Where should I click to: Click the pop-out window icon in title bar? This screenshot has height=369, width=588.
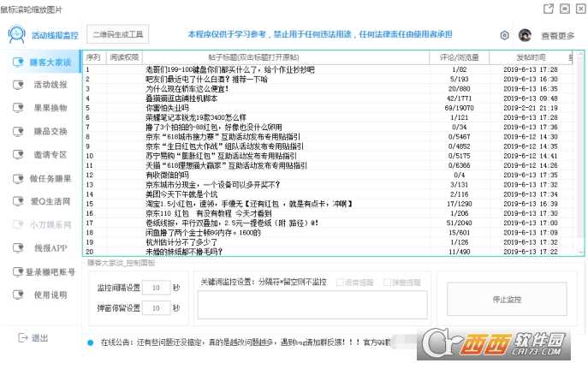click(x=549, y=8)
